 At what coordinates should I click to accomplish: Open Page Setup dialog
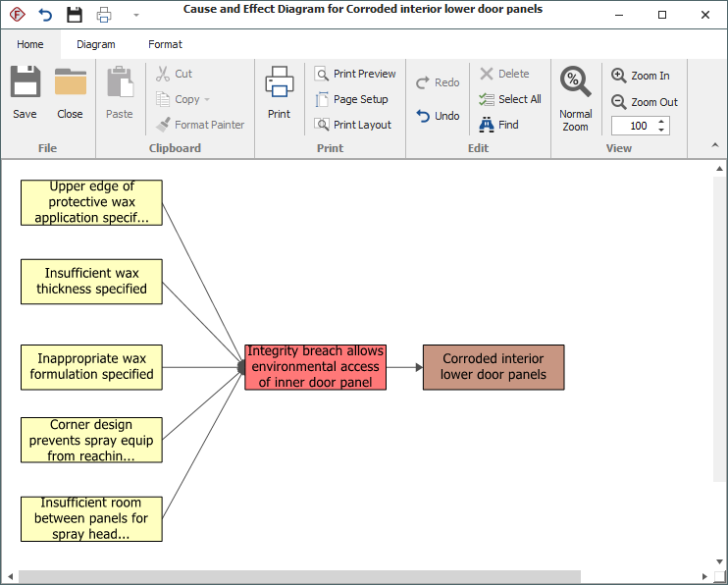pyautogui.click(x=351, y=99)
